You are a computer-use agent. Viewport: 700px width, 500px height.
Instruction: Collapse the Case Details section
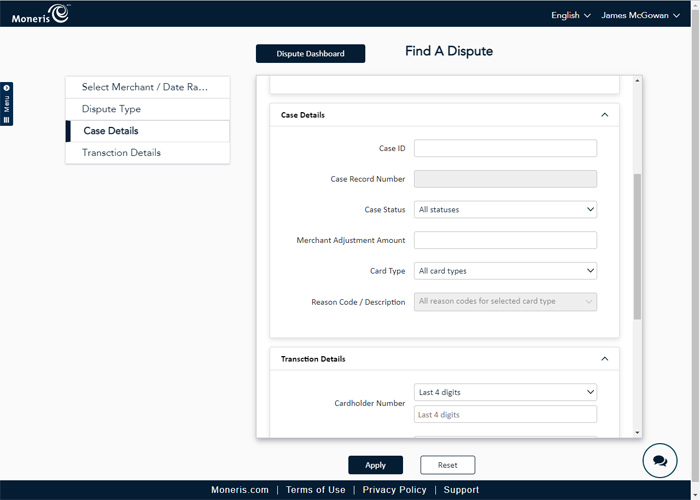click(604, 115)
